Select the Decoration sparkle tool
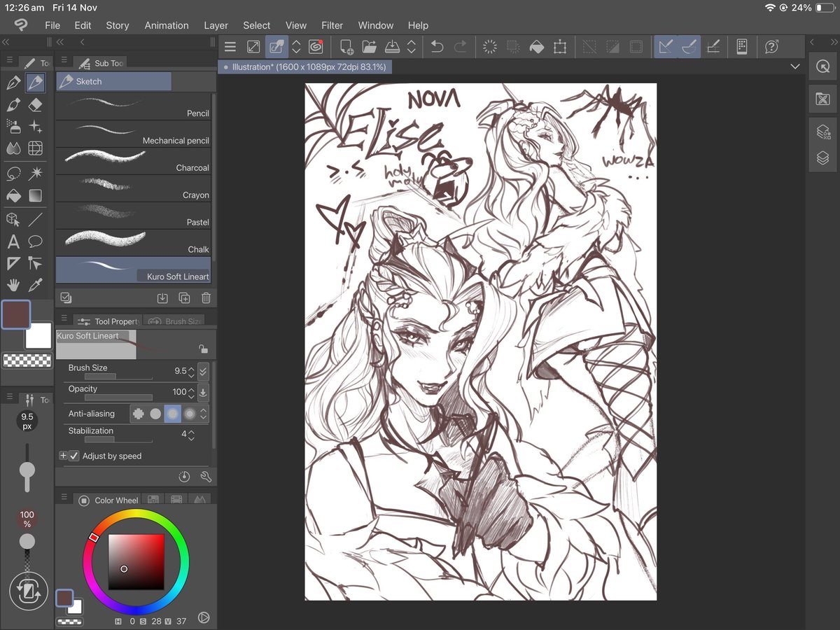Viewport: 840px width, 630px height. click(35, 127)
